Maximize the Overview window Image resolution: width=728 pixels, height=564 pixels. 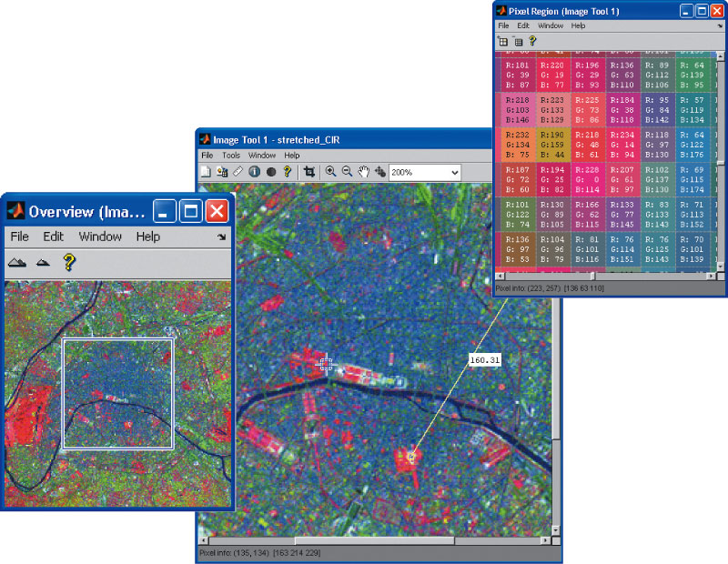(x=191, y=212)
